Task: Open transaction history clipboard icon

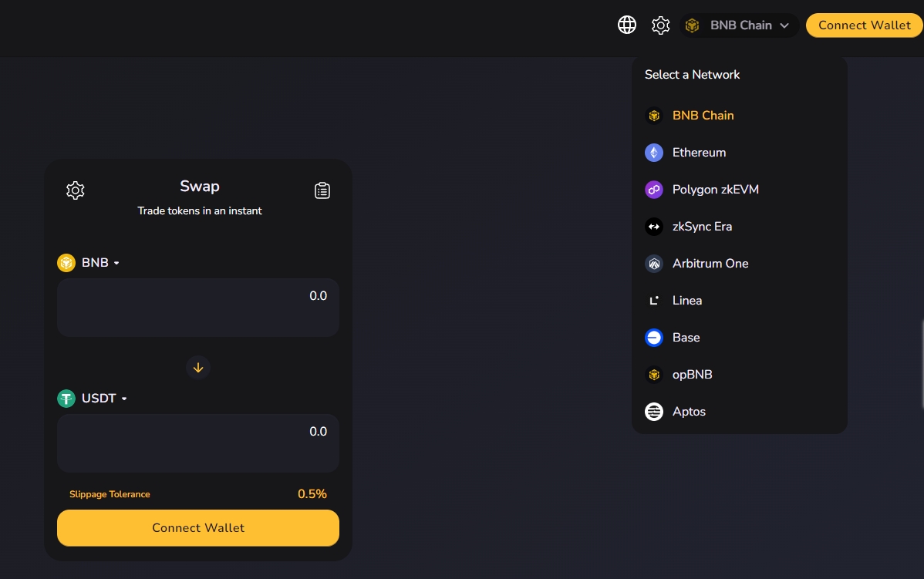Action: pyautogui.click(x=322, y=190)
